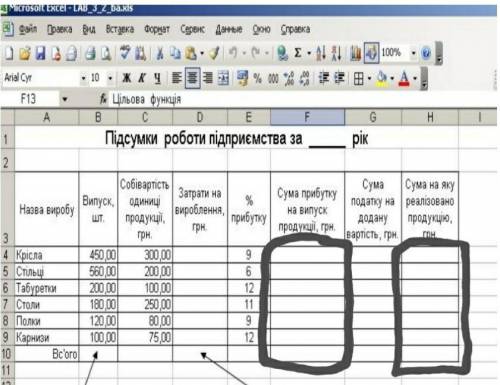Viewport: 500px width, 385px height.
Task: Open the Данные menu
Action: 229,29
